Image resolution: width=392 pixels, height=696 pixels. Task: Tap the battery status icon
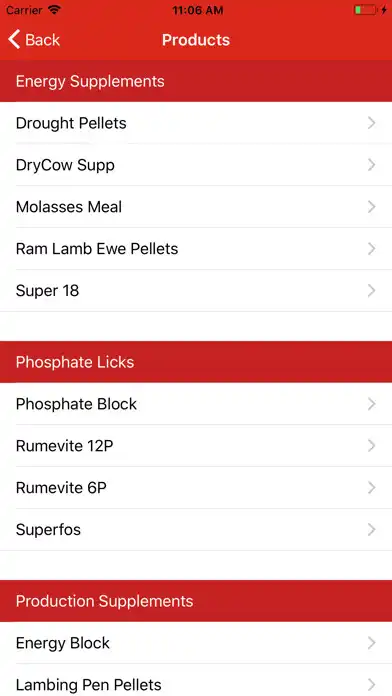click(x=365, y=10)
